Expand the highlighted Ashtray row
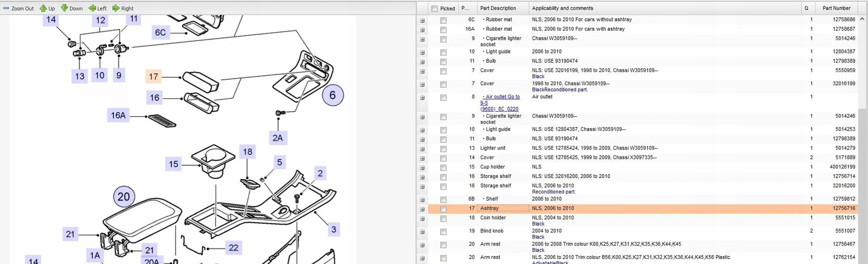The height and width of the screenshot is (264, 868). pos(422,209)
